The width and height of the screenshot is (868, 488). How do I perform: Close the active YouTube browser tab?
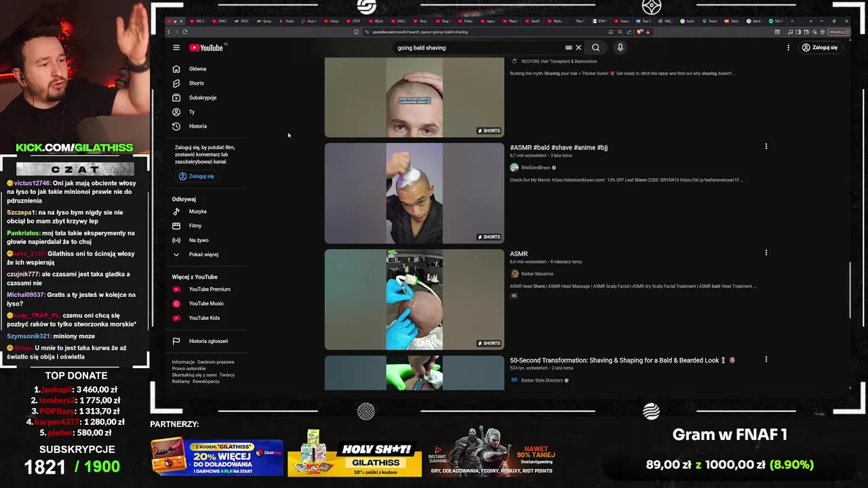[x=181, y=21]
